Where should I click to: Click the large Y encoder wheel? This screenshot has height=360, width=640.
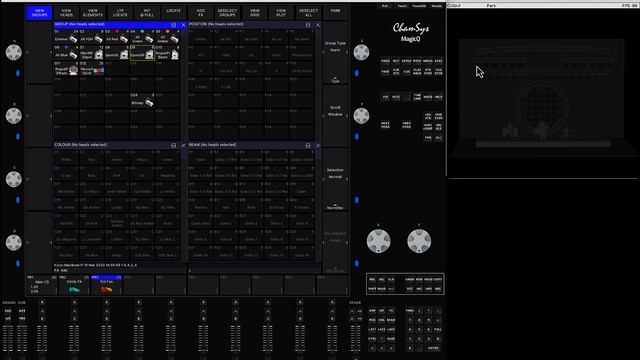tap(419, 241)
